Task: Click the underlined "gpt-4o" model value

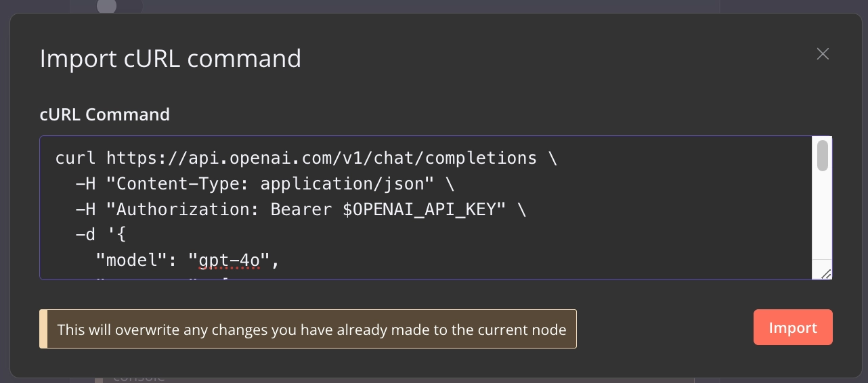Action: point(230,258)
